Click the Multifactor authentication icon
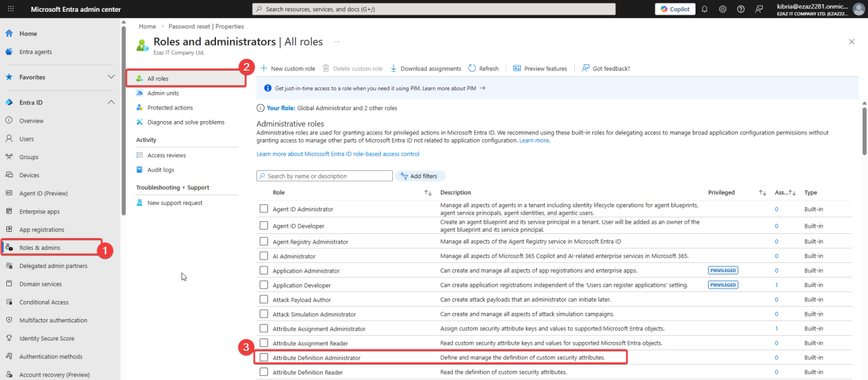Viewport: 868px width, 380px height. tap(9, 320)
